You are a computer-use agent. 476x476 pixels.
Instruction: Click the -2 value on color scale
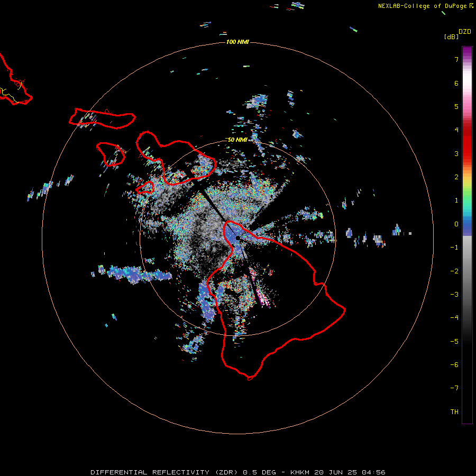click(454, 271)
